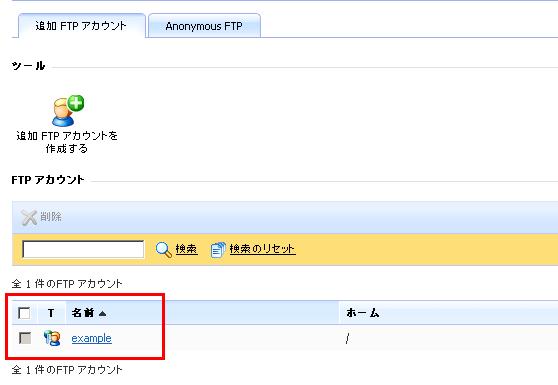Screen dimensions: 558x385
Task: Click the create additional FTP account user icon
Action: point(68,111)
